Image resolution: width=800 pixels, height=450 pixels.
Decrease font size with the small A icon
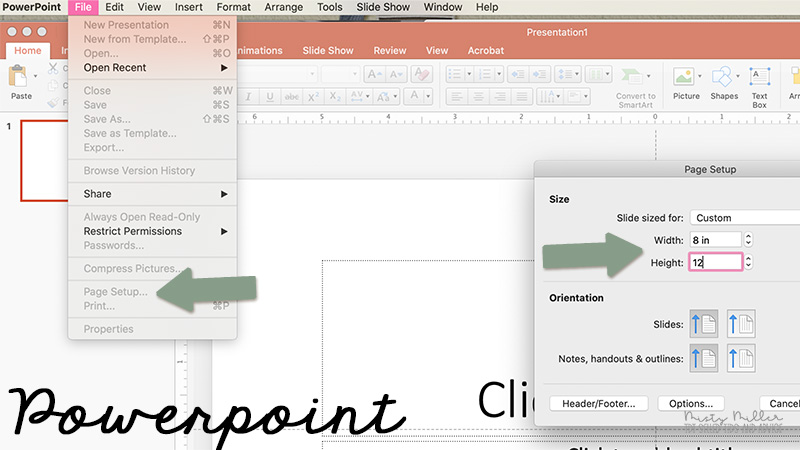click(396, 74)
